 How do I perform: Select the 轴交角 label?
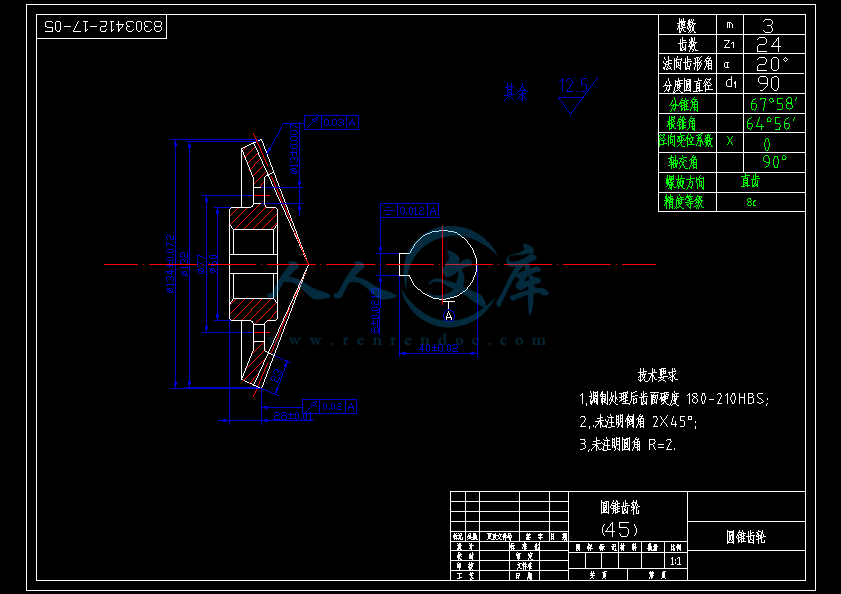(x=683, y=162)
